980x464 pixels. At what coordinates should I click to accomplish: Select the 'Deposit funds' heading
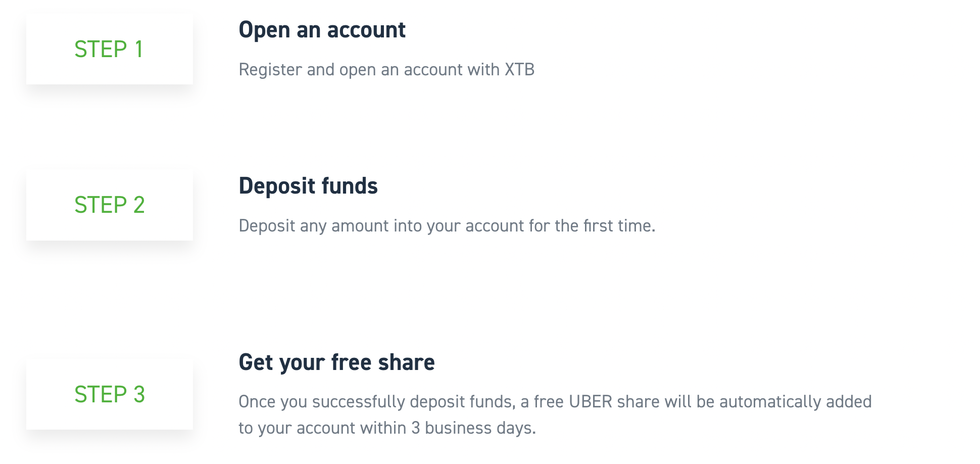click(x=308, y=185)
